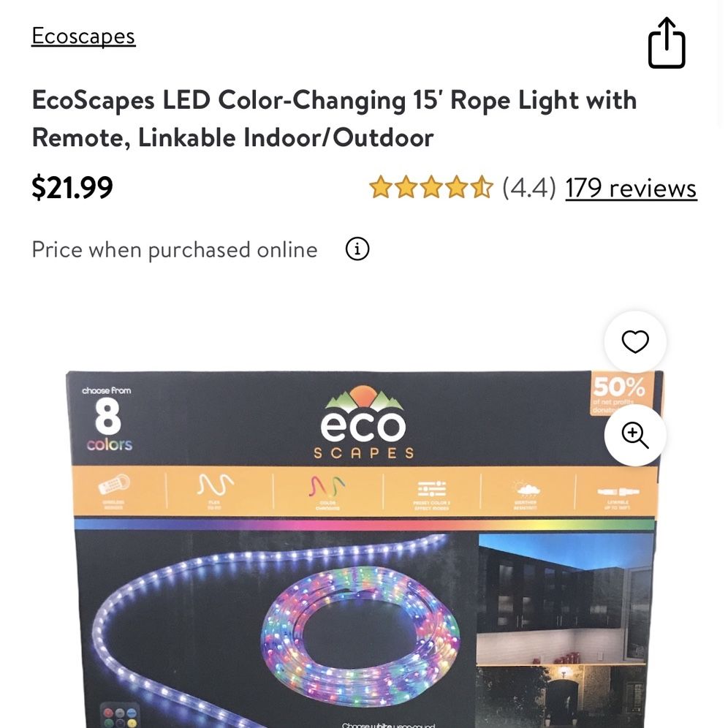
Task: Click the linkable connector icon
Action: (618, 491)
